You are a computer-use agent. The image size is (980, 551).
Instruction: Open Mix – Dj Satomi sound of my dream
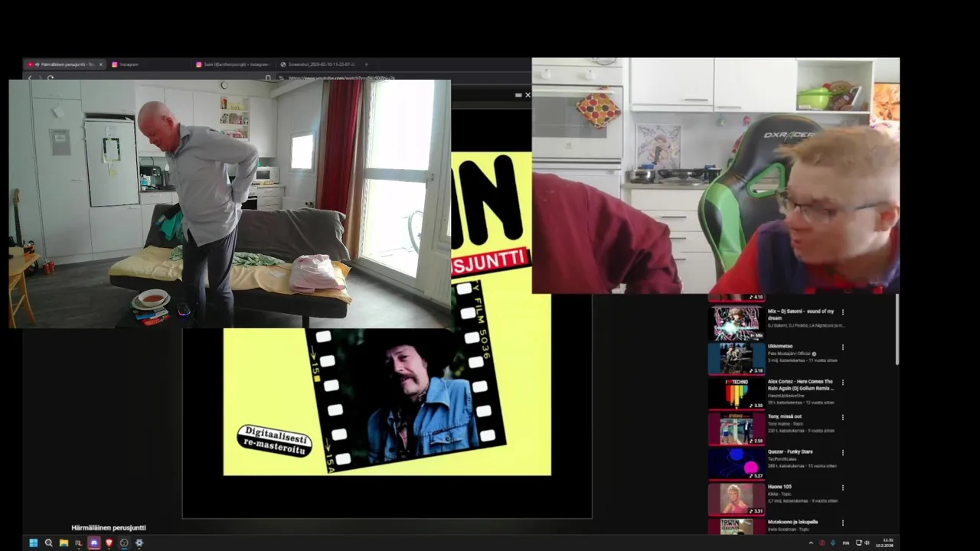tap(801, 315)
